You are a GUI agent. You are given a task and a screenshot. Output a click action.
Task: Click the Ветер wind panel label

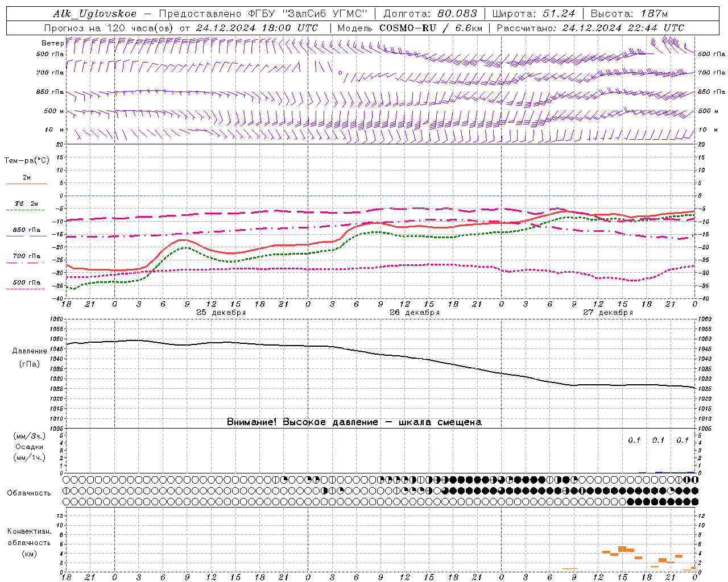(52, 43)
